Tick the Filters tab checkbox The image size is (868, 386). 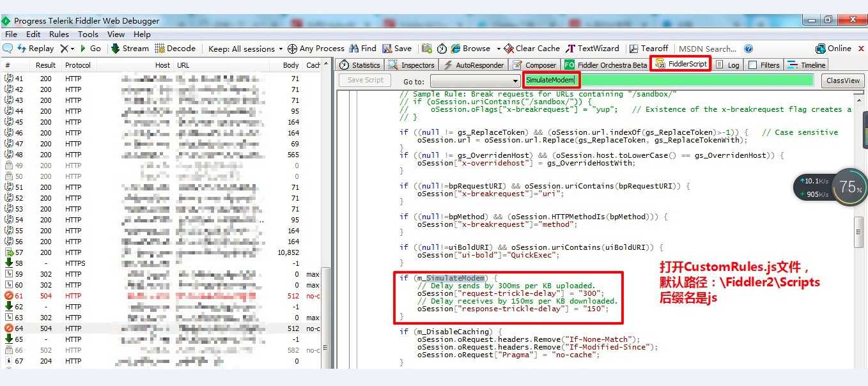[753, 65]
